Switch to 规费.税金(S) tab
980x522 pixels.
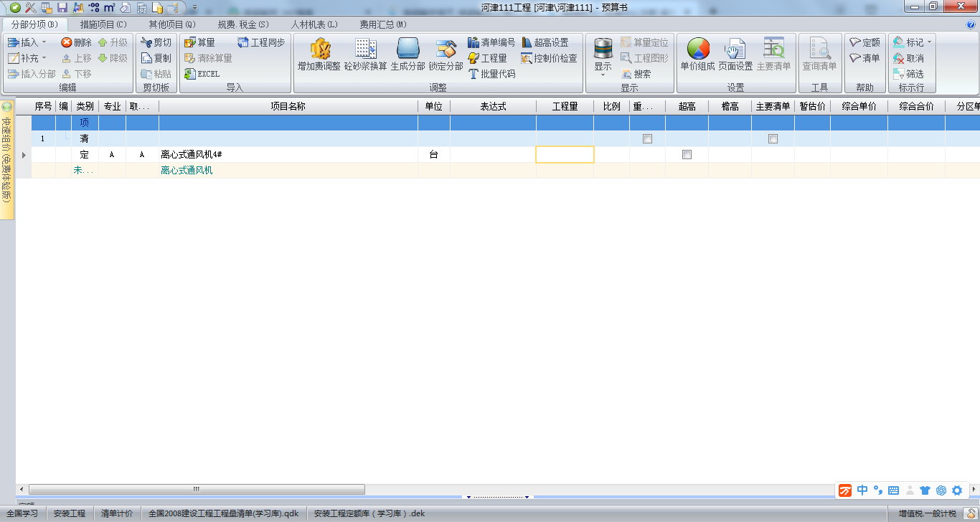click(243, 24)
